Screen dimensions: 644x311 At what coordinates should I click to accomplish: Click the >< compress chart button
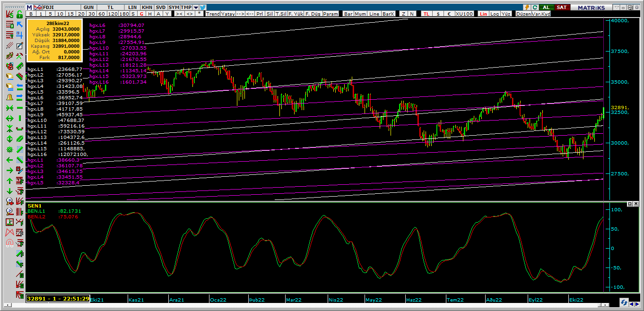coord(179,14)
